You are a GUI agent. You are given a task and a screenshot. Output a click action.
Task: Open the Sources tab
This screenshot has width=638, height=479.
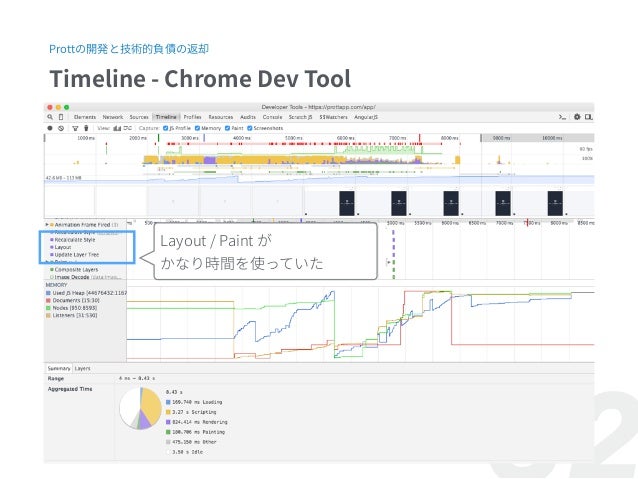click(139, 117)
